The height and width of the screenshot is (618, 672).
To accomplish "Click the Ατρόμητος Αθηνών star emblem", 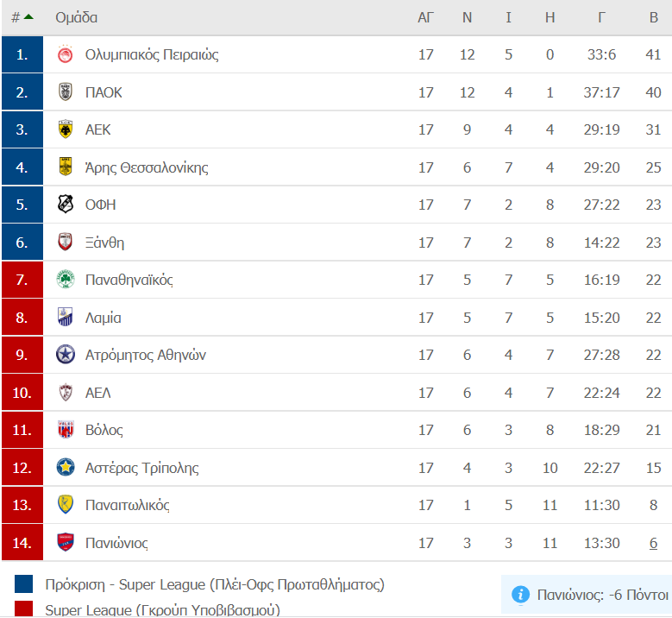I will [x=66, y=355].
